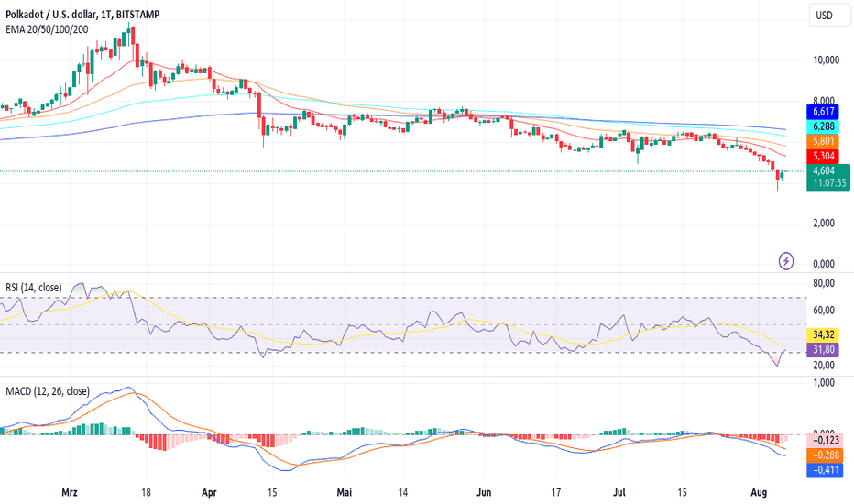Click the 6,288 EMA 100 price label

[x=823, y=126]
